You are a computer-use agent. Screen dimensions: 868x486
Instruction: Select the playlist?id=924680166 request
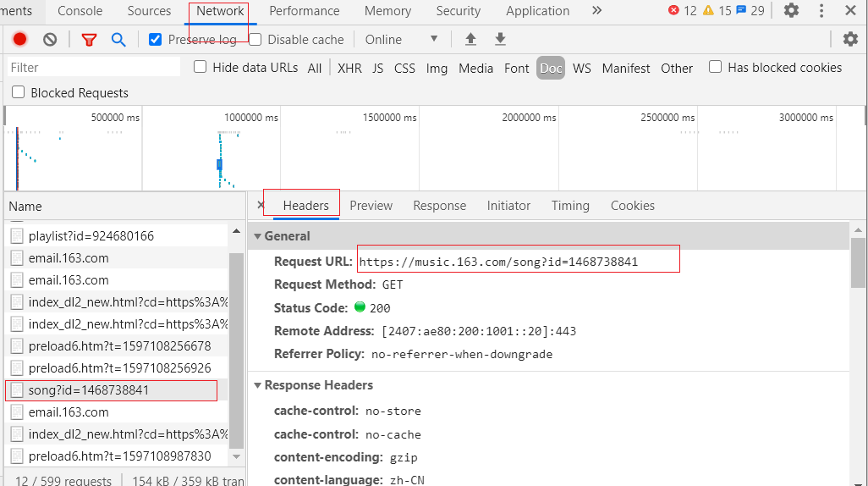tap(91, 236)
